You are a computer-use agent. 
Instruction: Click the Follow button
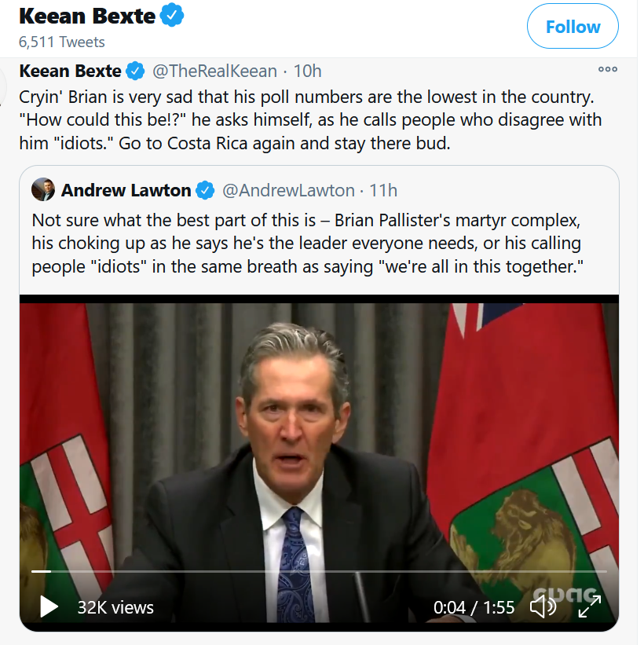pos(573,27)
